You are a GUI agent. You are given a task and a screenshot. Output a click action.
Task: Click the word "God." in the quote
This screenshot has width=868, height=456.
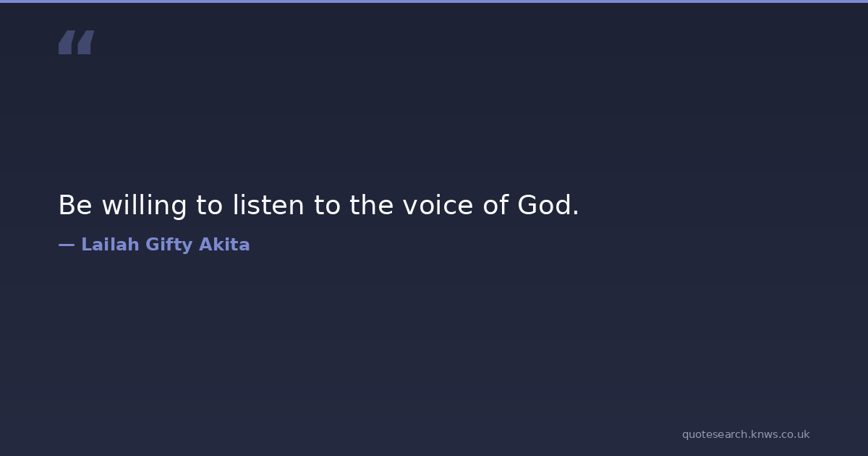coord(548,206)
